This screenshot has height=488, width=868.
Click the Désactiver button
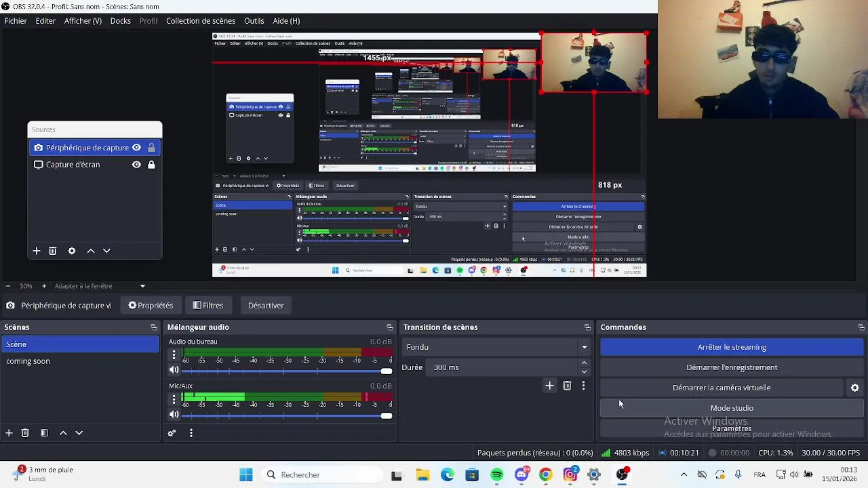tap(266, 306)
